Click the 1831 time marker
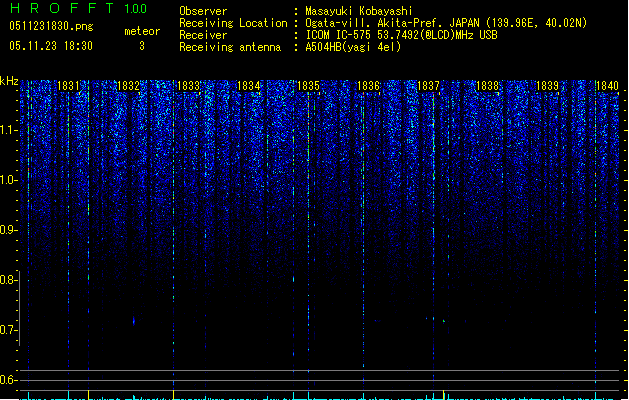The image size is (629, 400). click(x=69, y=85)
